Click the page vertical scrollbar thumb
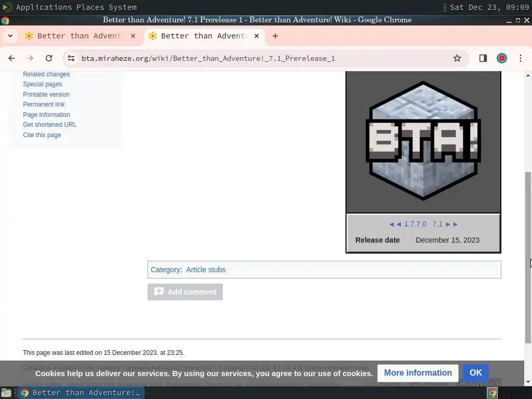Viewport: 532px width, 399px height. [x=528, y=258]
